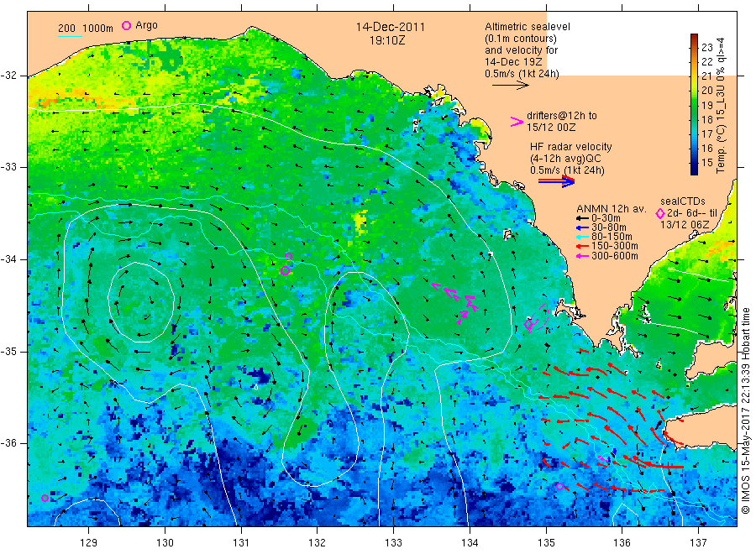Click the dark red top of temperature colorbar
The image size is (756, 554).
tap(694, 39)
